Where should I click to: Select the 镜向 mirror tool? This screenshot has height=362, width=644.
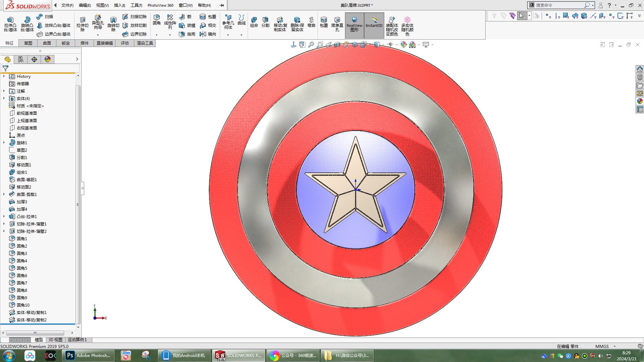pyautogui.click(x=208, y=34)
